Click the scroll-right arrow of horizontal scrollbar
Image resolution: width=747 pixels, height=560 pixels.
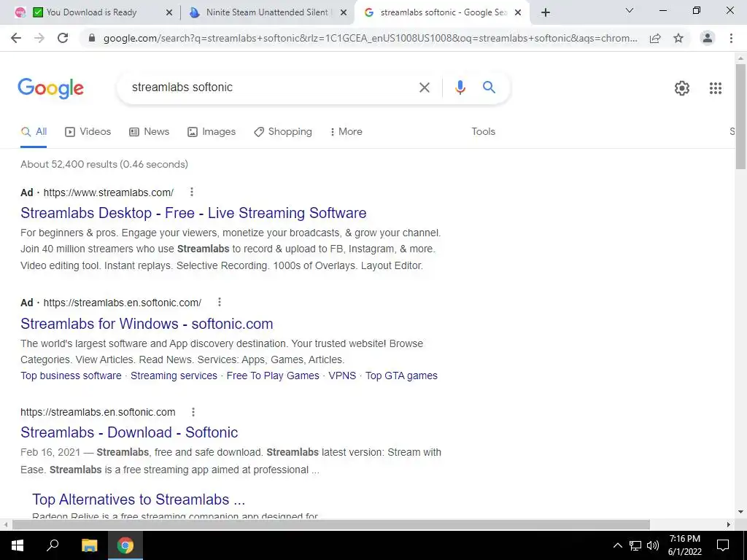(x=729, y=524)
